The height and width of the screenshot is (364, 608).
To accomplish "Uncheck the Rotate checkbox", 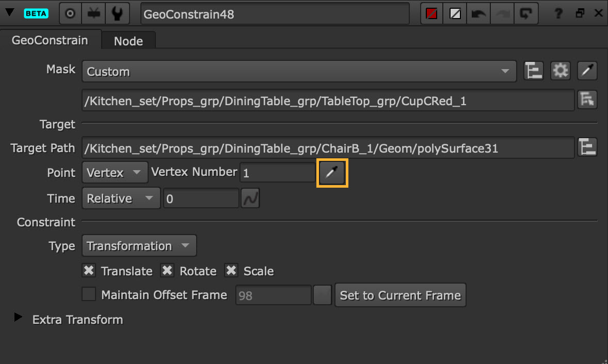I will 167,271.
